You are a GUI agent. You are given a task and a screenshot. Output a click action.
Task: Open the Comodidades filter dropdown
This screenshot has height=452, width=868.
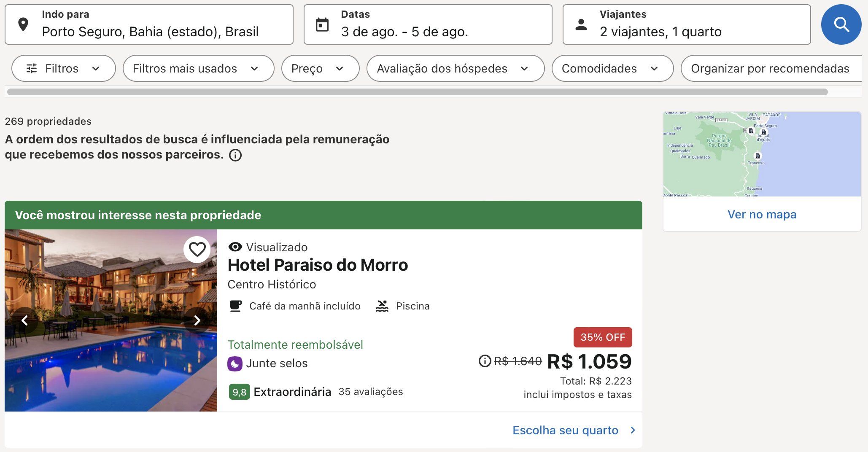pyautogui.click(x=612, y=68)
